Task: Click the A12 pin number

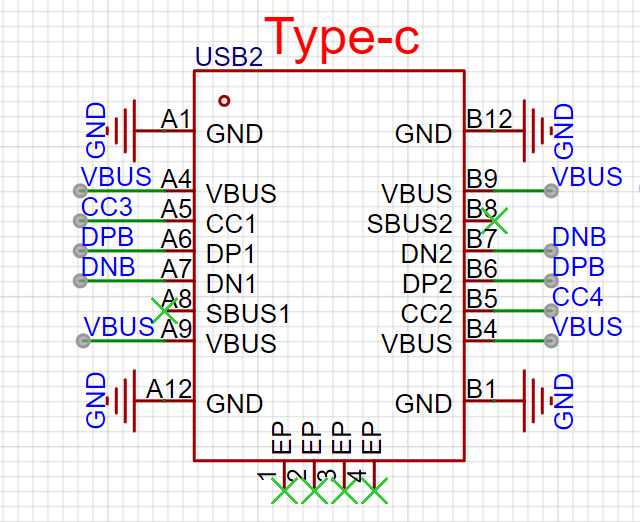Action: 169,389
